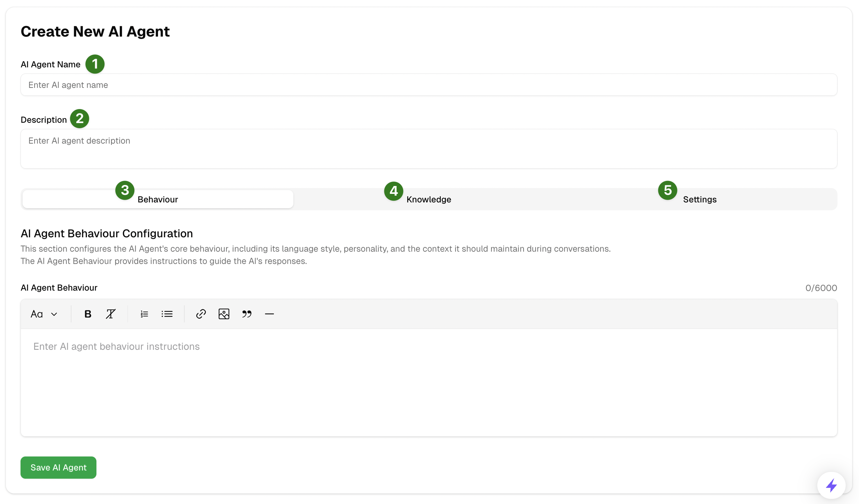Click the green step 5 badge

[x=667, y=190]
